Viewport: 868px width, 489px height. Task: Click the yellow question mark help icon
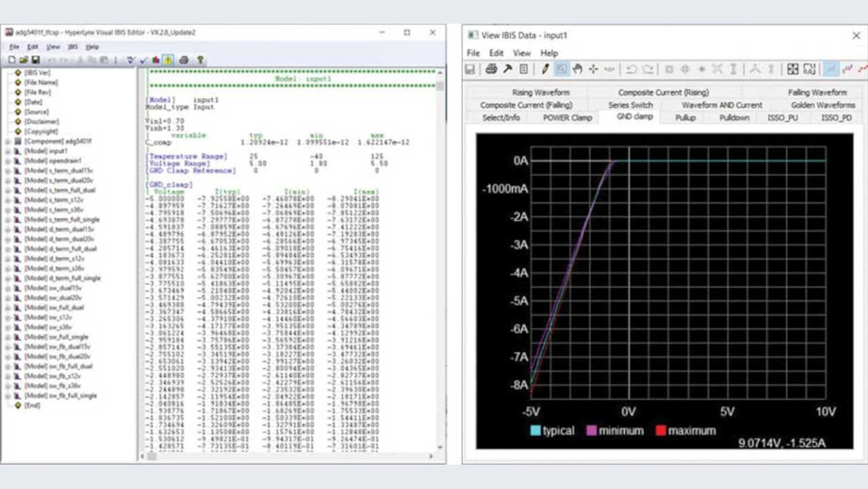pyautogui.click(x=200, y=60)
